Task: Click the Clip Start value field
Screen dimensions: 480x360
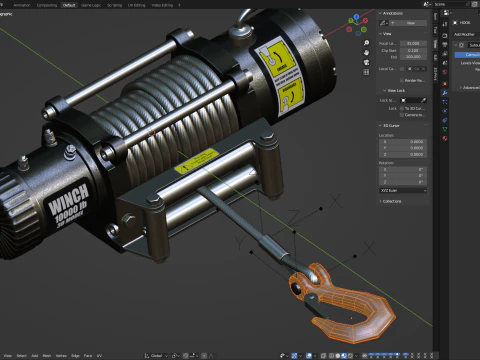Action: 413,50
